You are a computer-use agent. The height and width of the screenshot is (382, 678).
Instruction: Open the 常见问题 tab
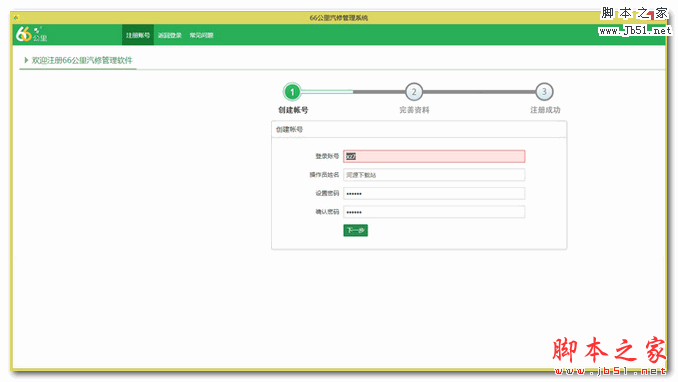201,35
